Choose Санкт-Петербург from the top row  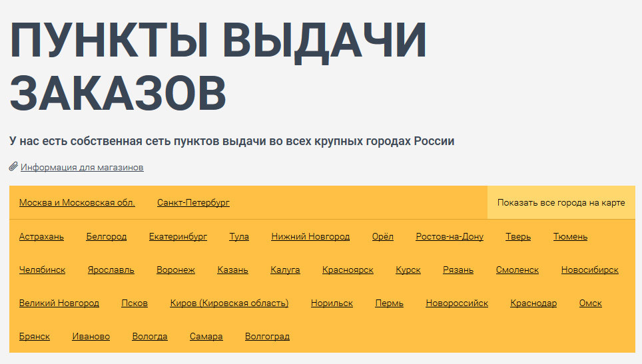pos(193,203)
